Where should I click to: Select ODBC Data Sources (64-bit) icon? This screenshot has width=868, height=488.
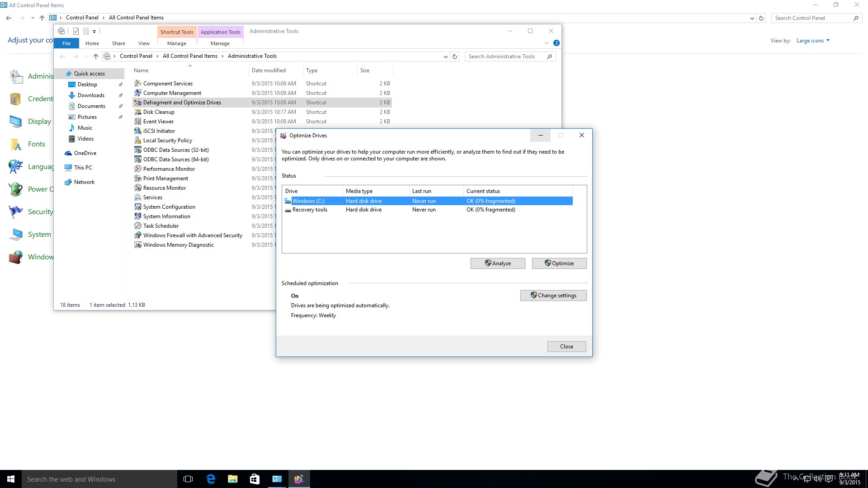pyautogui.click(x=138, y=160)
